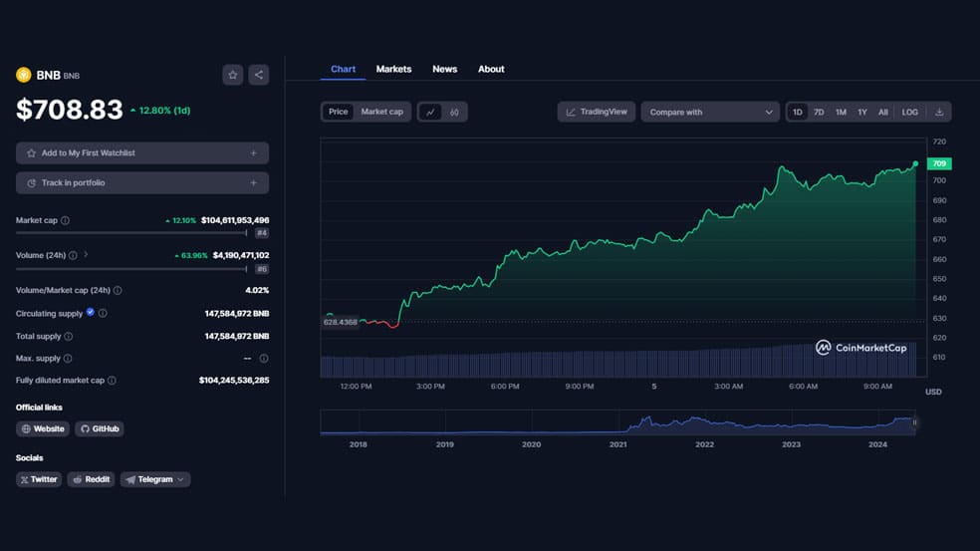Open the About tab

point(491,70)
